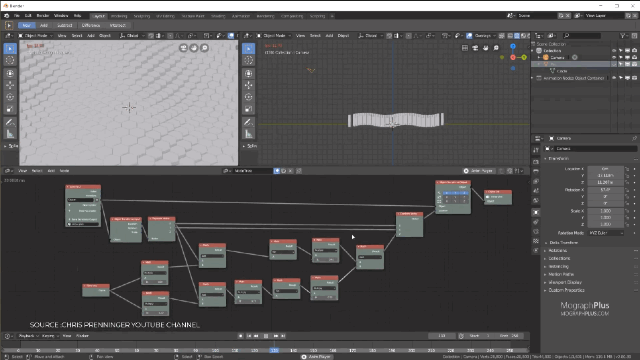Jump to the last frame in the timeline
This screenshot has height=360, width=640.
pyautogui.click(x=283, y=336)
